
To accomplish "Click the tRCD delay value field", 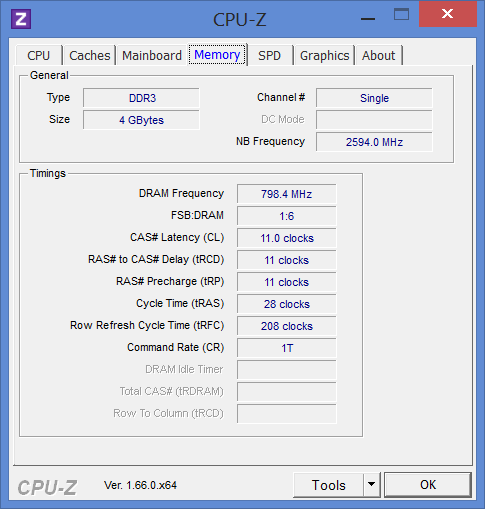I will pos(287,260).
